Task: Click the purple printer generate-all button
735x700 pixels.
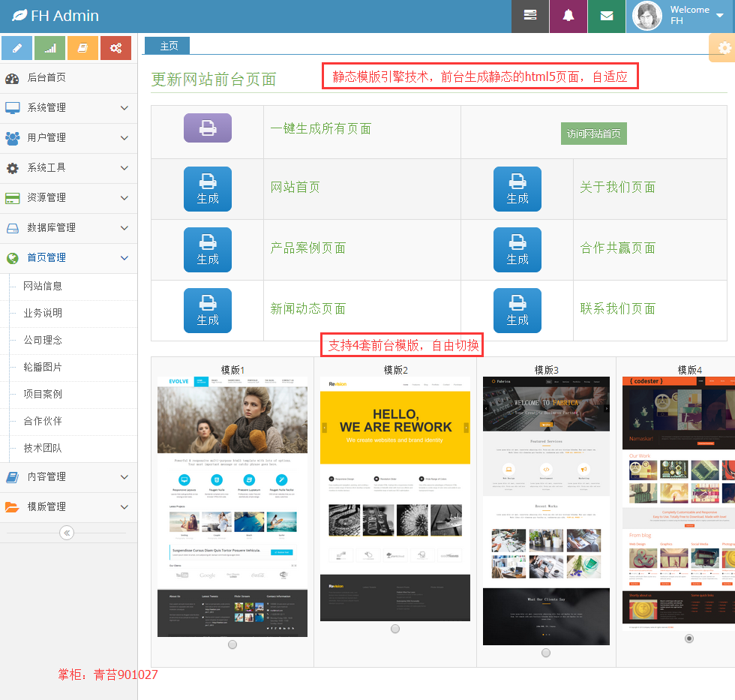Action: [x=208, y=128]
